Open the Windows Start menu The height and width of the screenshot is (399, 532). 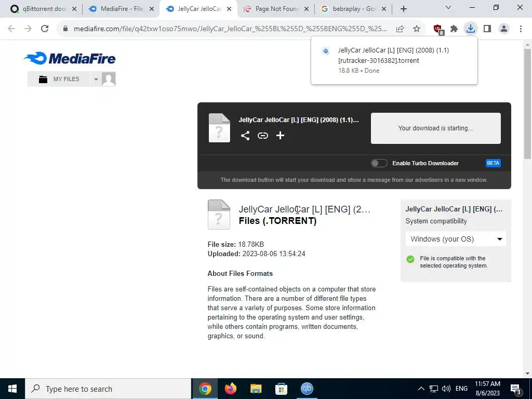click(x=12, y=389)
